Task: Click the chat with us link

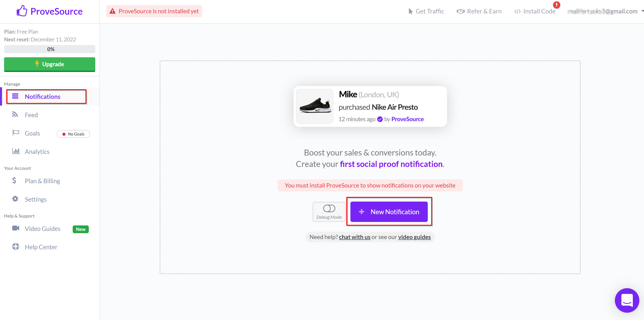Action: pyautogui.click(x=355, y=237)
